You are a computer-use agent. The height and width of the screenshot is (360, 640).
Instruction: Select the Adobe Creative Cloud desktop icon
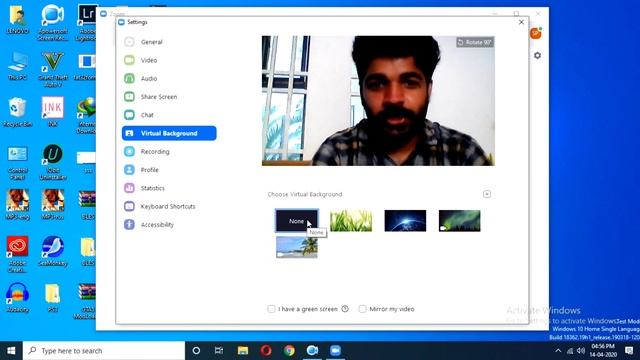[18, 254]
